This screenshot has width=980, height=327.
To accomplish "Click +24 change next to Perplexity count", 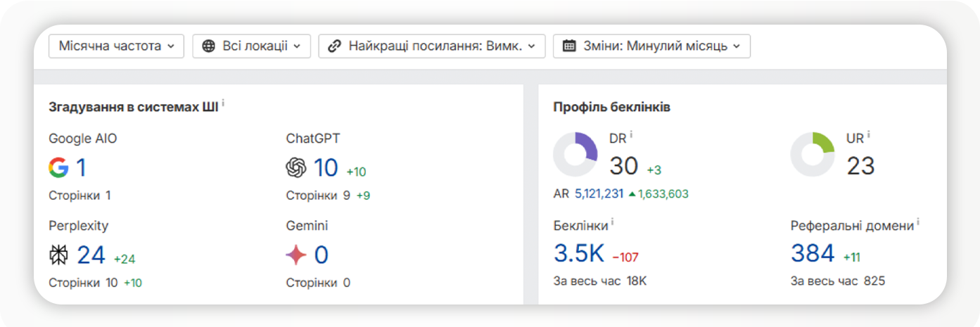I will (x=125, y=259).
